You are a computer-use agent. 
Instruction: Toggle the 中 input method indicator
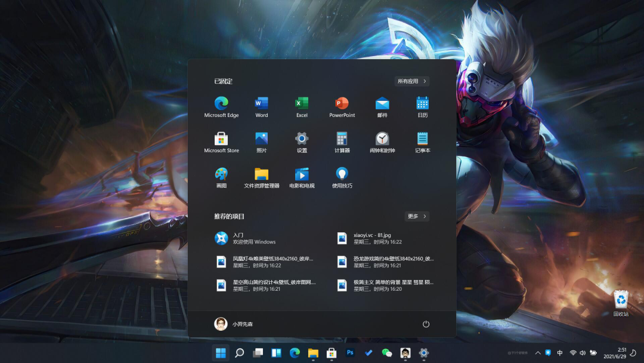pos(560,353)
